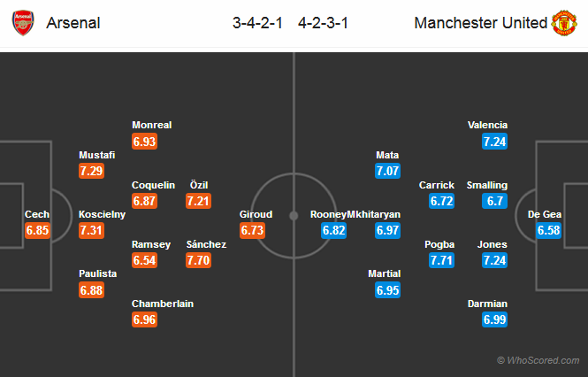Image resolution: width=588 pixels, height=377 pixels.
Task: Select Rooney's 6.82 rating badge
Action: pyautogui.click(x=333, y=230)
